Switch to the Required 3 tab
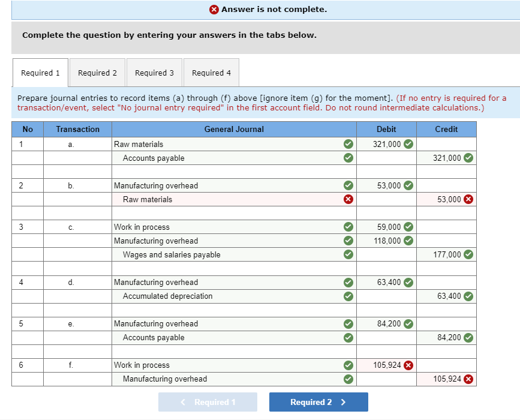Image resolution: width=520 pixels, height=420 pixels. (x=154, y=72)
